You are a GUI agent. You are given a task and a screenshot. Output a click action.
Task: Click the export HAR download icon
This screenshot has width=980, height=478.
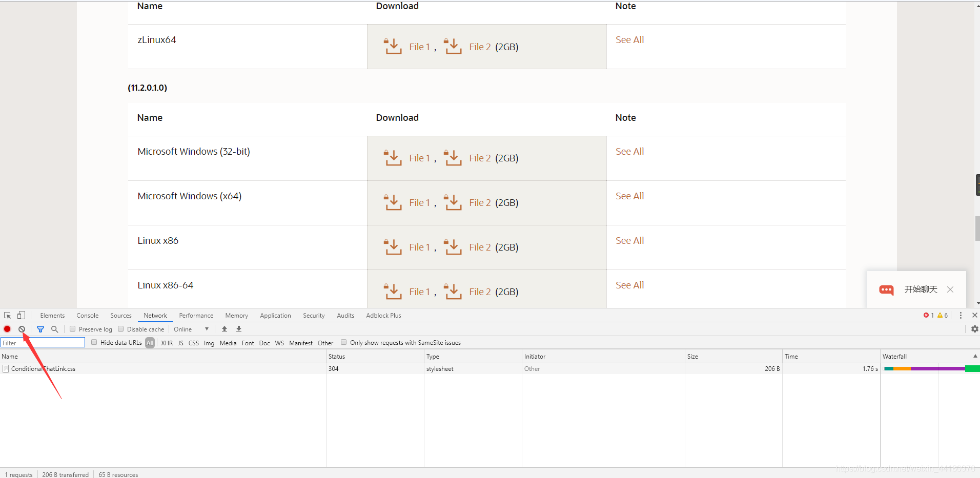pos(239,329)
